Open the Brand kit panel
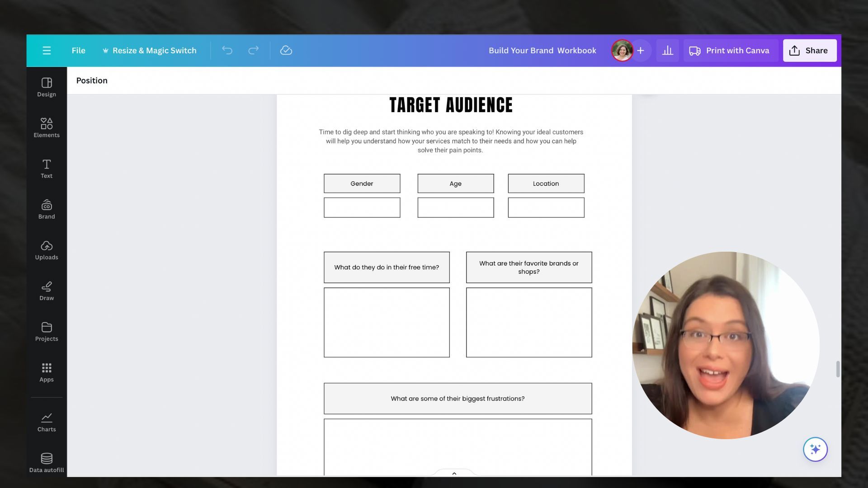 pyautogui.click(x=47, y=209)
